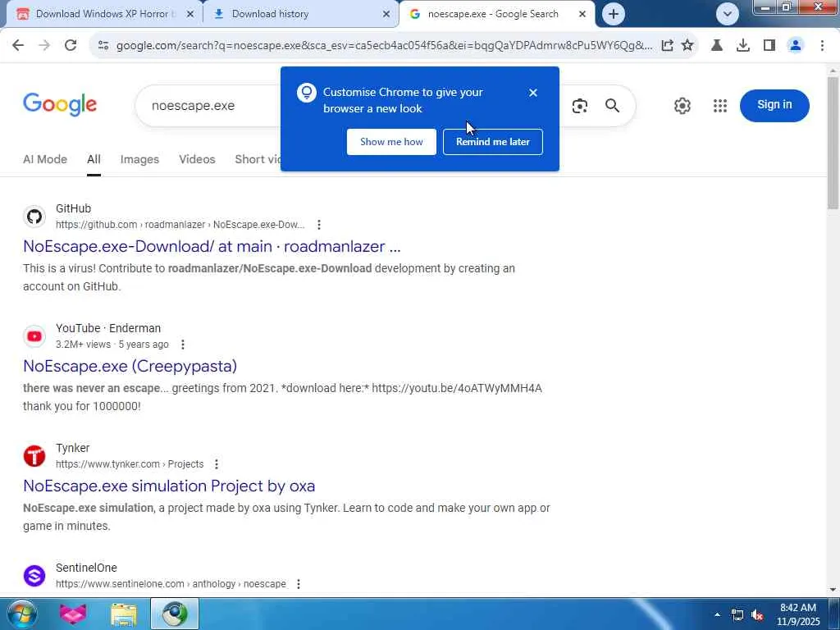Viewport: 840px width, 630px height.
Task: Open the Google apps grid
Action: pyautogui.click(x=720, y=106)
